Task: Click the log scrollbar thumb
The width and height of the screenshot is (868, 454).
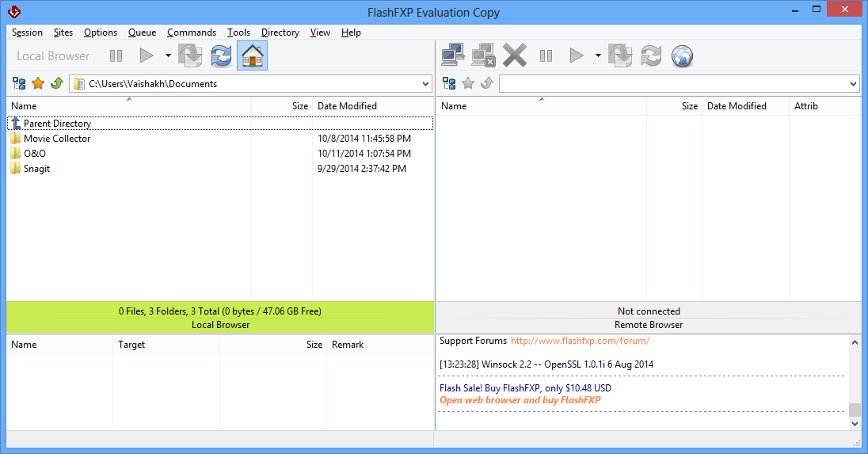Action: [x=855, y=410]
